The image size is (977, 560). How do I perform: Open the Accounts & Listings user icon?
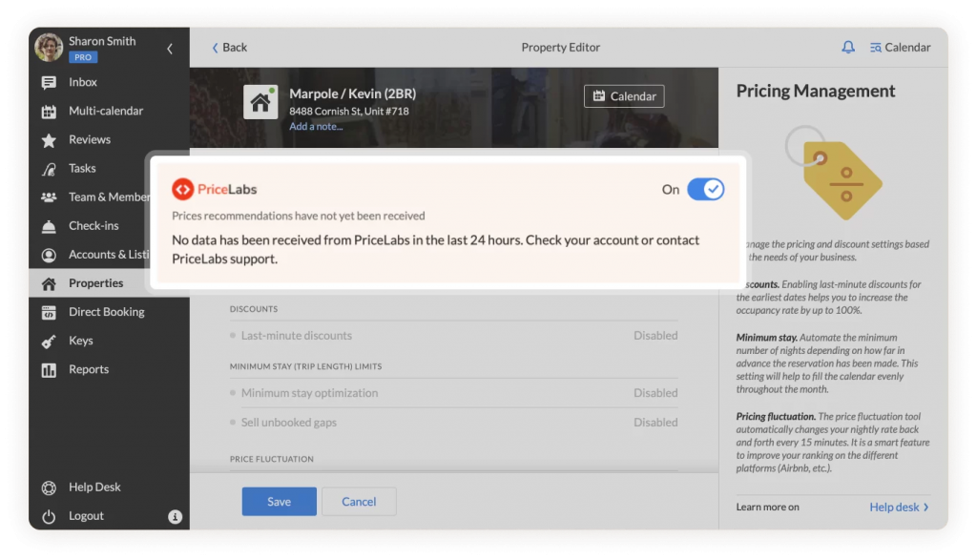(49, 255)
